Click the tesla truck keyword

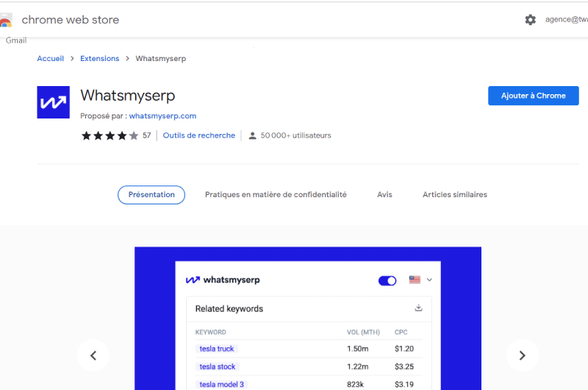tap(216, 349)
